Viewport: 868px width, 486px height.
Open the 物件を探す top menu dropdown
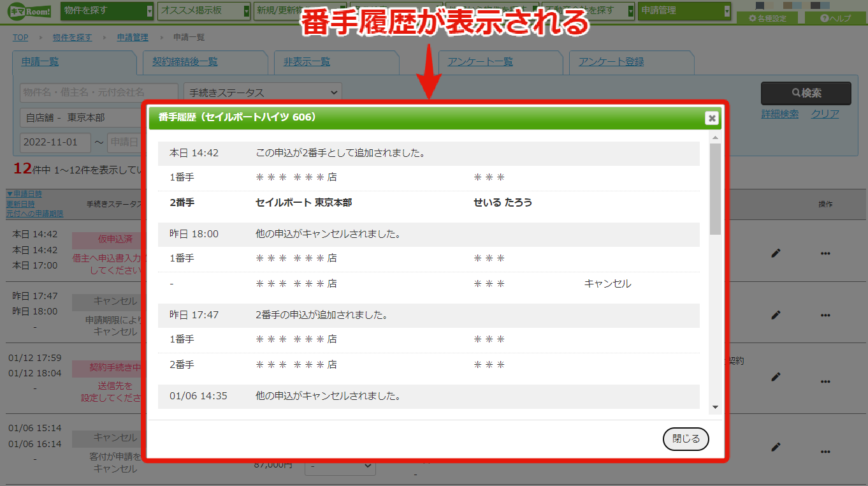pos(107,11)
